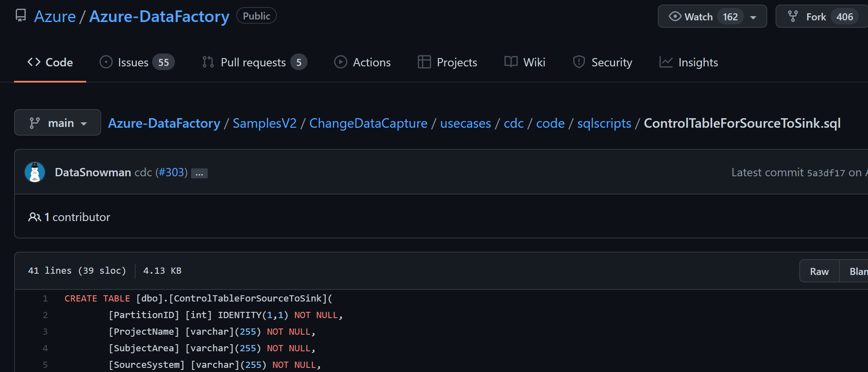The width and height of the screenshot is (868, 372).
Task: Click the Pull requests count badge 5
Action: pos(299,62)
